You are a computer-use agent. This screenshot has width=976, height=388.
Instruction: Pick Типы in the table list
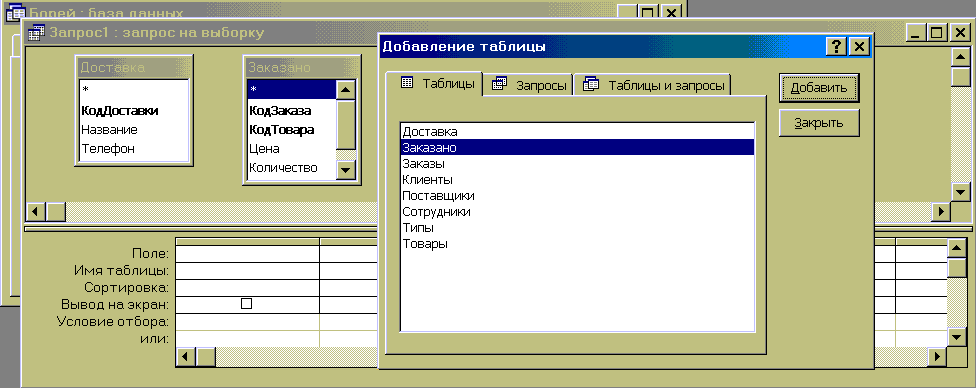coord(577,228)
